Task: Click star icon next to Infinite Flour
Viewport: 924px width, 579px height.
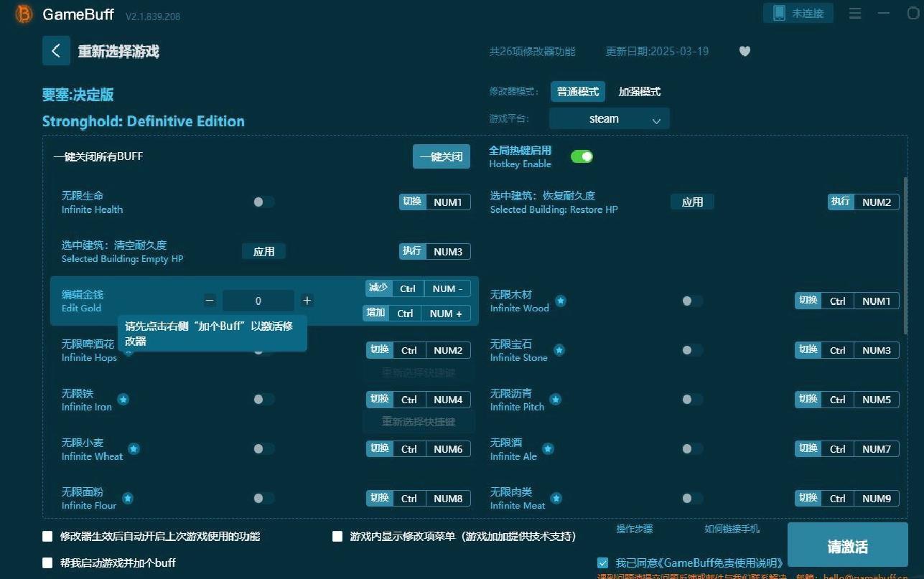Action: click(x=127, y=498)
